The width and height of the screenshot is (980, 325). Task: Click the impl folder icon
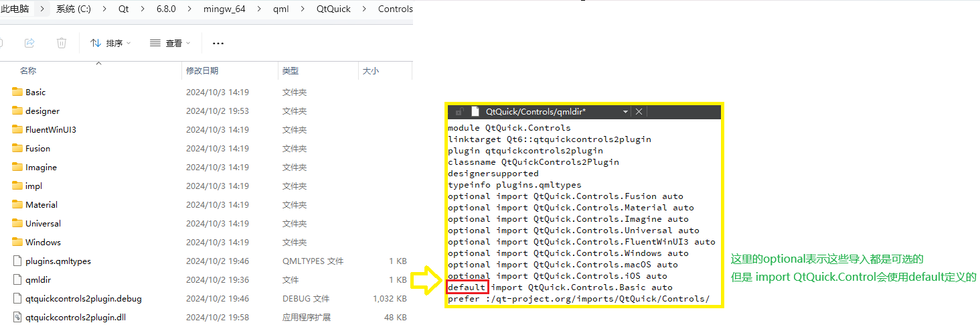click(17, 186)
